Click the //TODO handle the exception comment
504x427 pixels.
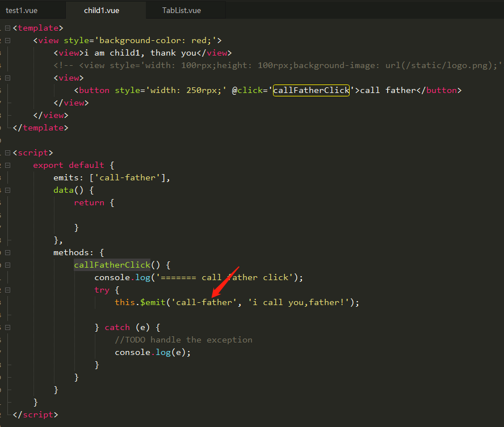click(183, 340)
